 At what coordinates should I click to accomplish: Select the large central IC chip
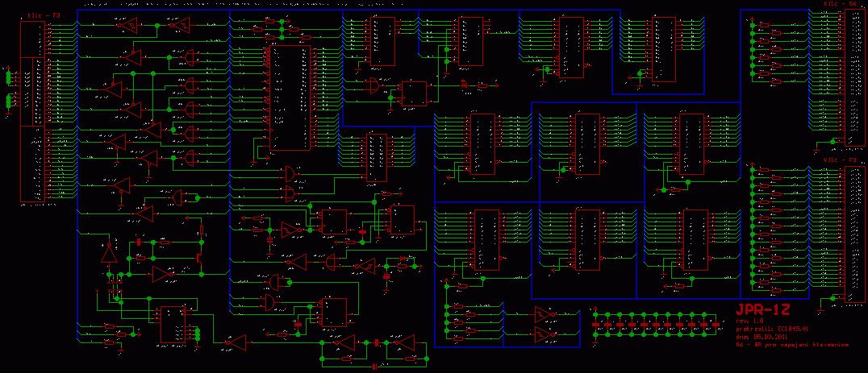pos(289,97)
